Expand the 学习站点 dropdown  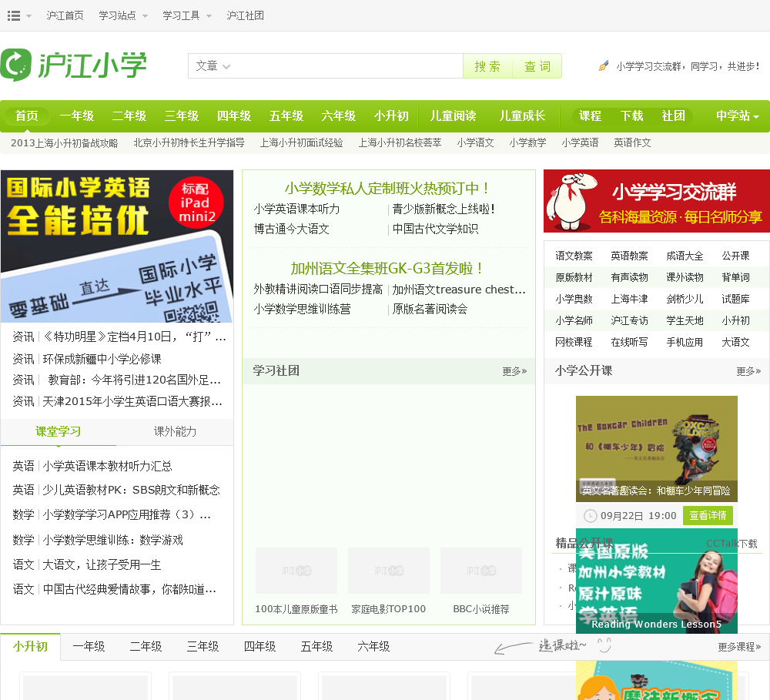(x=122, y=15)
